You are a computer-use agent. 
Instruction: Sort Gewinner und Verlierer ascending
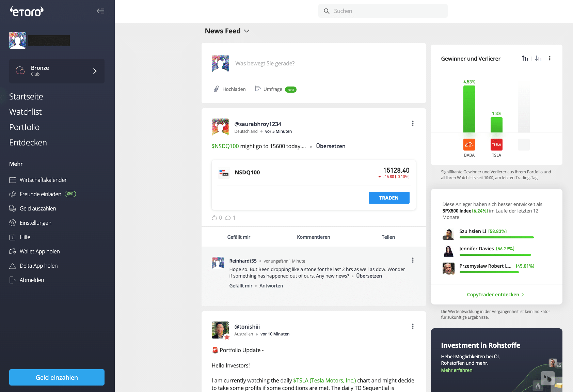[x=525, y=58]
